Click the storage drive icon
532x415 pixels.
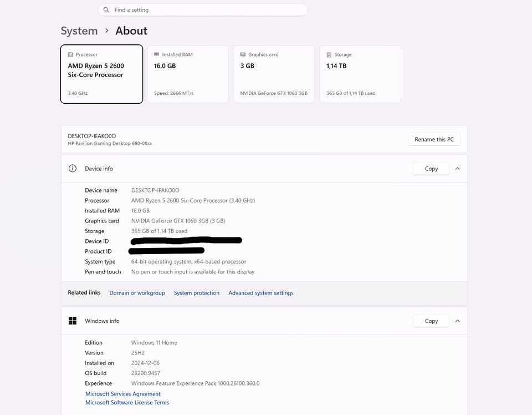pos(329,55)
